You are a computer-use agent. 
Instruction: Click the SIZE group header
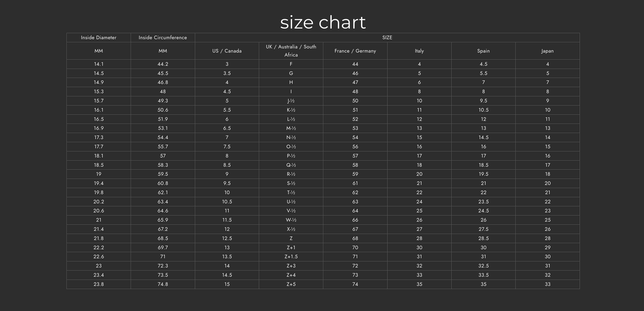pyautogui.click(x=387, y=37)
